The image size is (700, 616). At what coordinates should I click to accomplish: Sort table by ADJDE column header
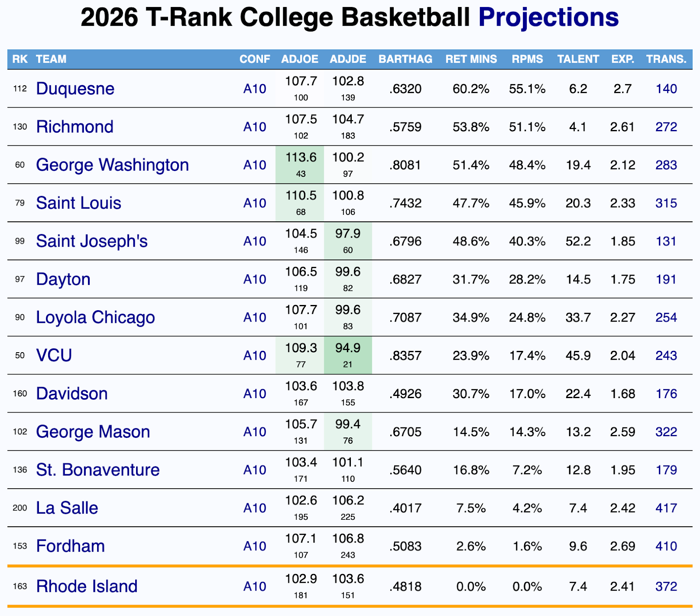pos(348,59)
